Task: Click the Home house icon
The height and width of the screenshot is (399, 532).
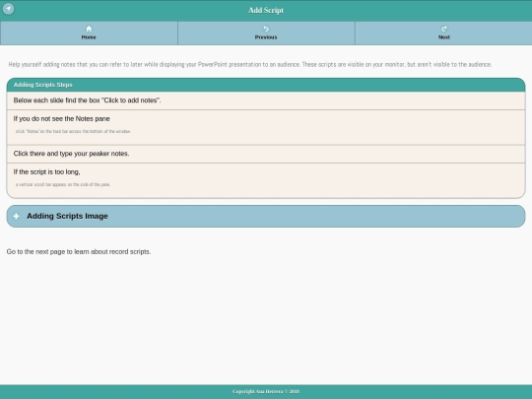Action: [89, 29]
